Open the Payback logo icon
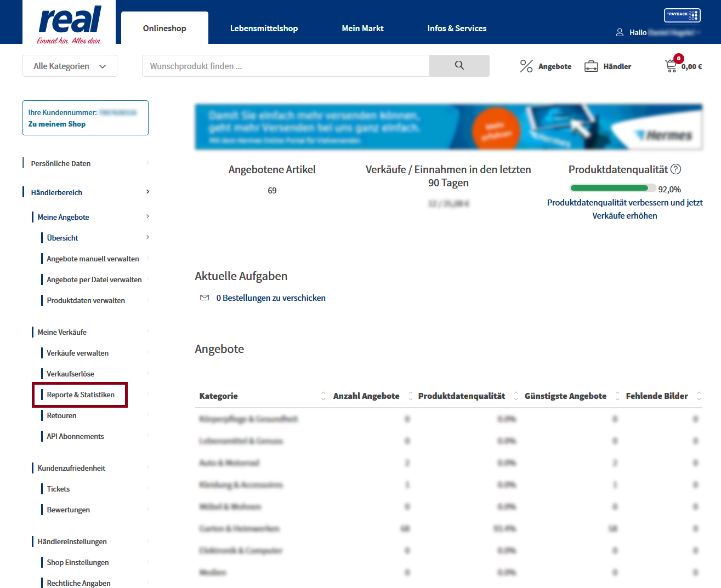Image resolution: width=721 pixels, height=588 pixels. click(682, 15)
